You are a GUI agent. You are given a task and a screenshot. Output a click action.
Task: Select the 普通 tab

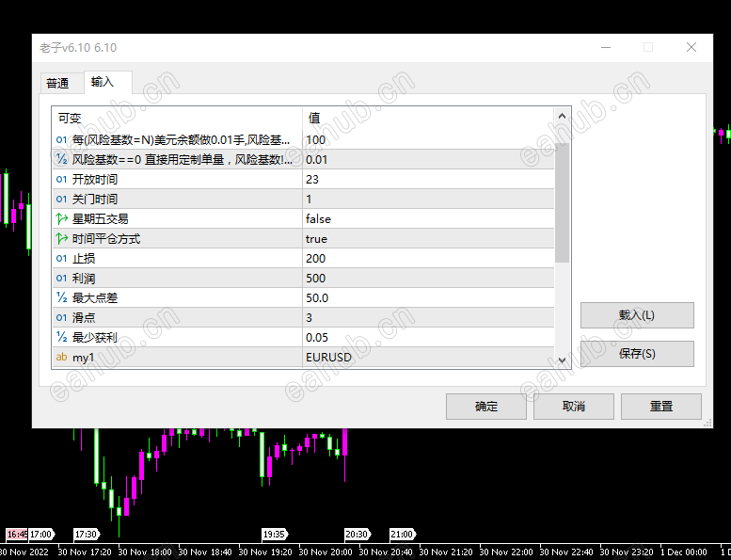pyautogui.click(x=57, y=84)
